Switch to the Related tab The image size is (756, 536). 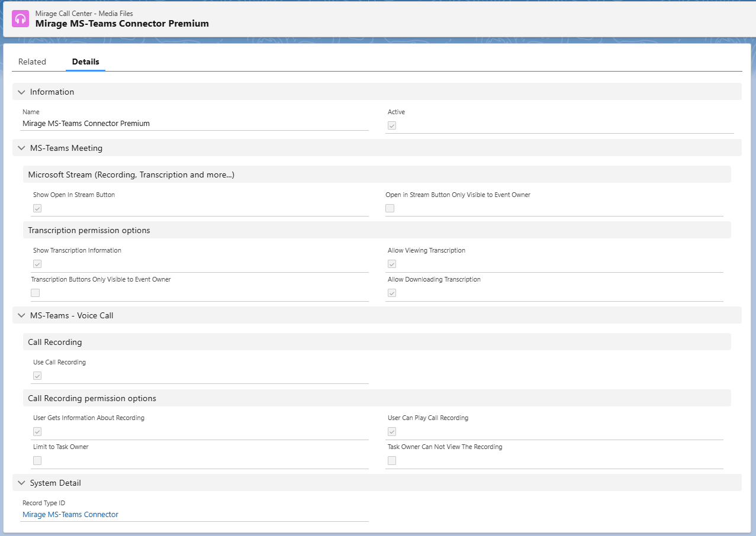click(x=32, y=62)
